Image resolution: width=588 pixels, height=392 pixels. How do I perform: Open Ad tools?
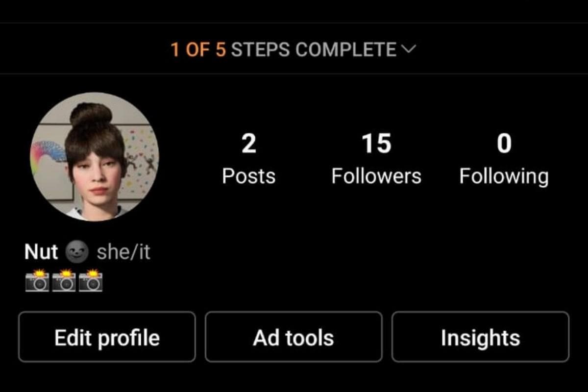[294, 338]
